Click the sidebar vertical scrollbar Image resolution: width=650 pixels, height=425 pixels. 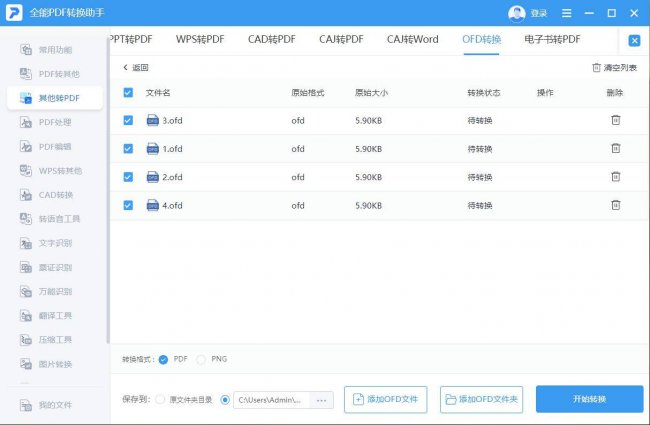point(108,191)
